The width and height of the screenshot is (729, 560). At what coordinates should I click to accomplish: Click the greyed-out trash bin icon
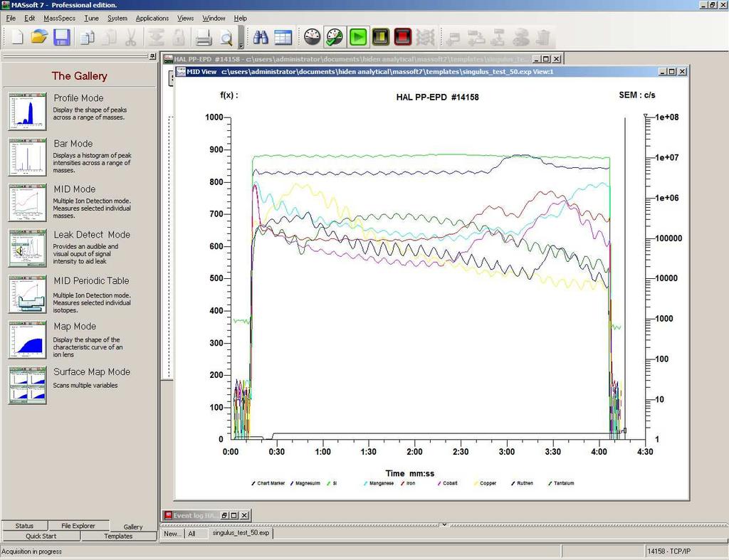(x=543, y=37)
